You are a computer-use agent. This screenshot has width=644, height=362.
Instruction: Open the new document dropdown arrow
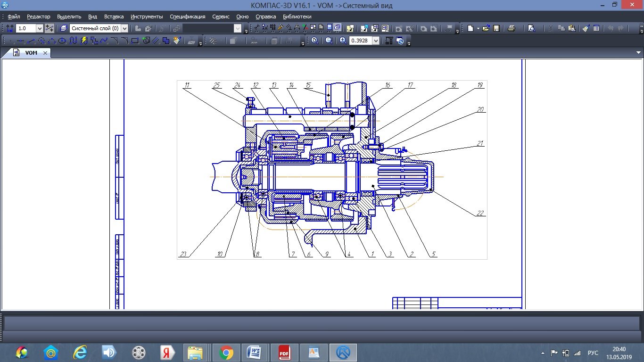[x=478, y=28]
